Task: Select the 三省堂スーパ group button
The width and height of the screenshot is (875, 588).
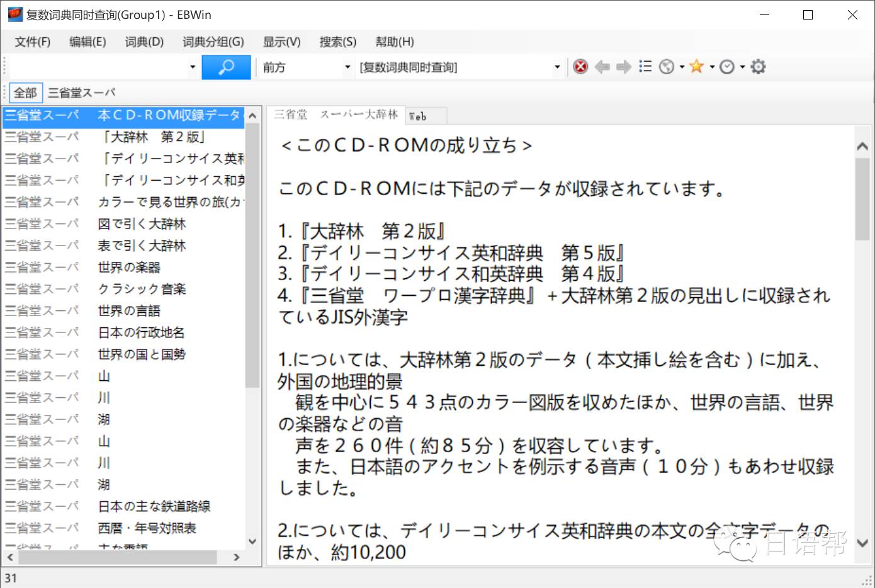Action: [x=82, y=93]
